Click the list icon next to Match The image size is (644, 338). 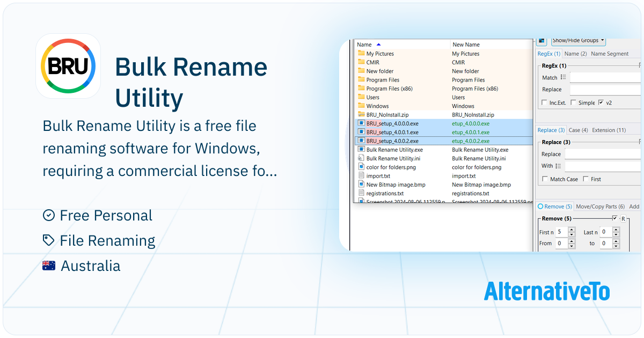[563, 77]
